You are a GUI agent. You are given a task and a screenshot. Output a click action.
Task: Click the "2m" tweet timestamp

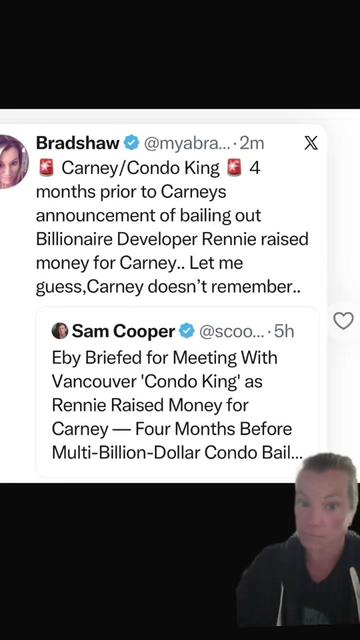pos(252,144)
